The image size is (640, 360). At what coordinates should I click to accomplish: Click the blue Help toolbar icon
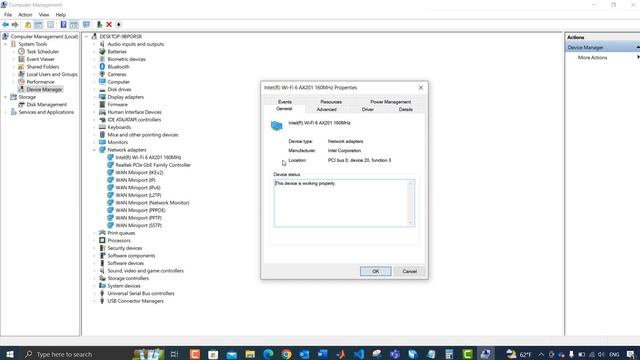coord(63,25)
